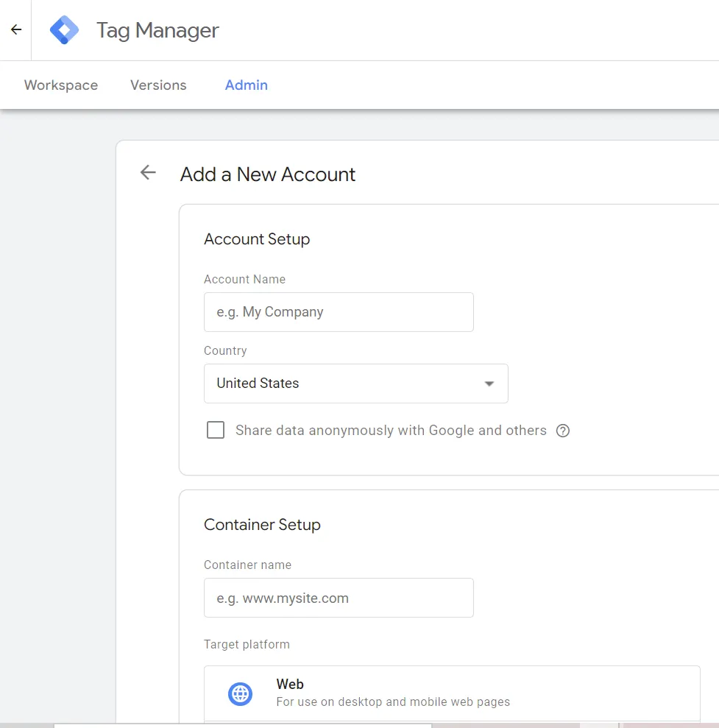Focus the Account Name input field
The width and height of the screenshot is (719, 728).
[x=339, y=312]
